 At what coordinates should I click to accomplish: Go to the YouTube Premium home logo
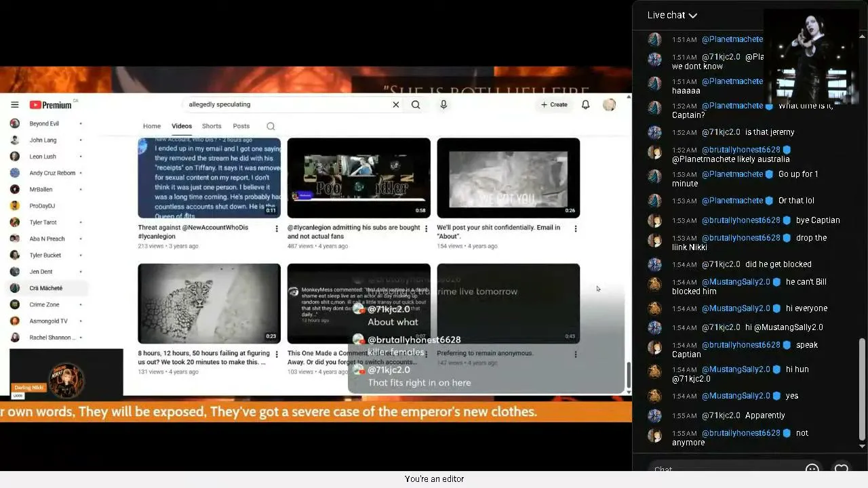coord(51,105)
